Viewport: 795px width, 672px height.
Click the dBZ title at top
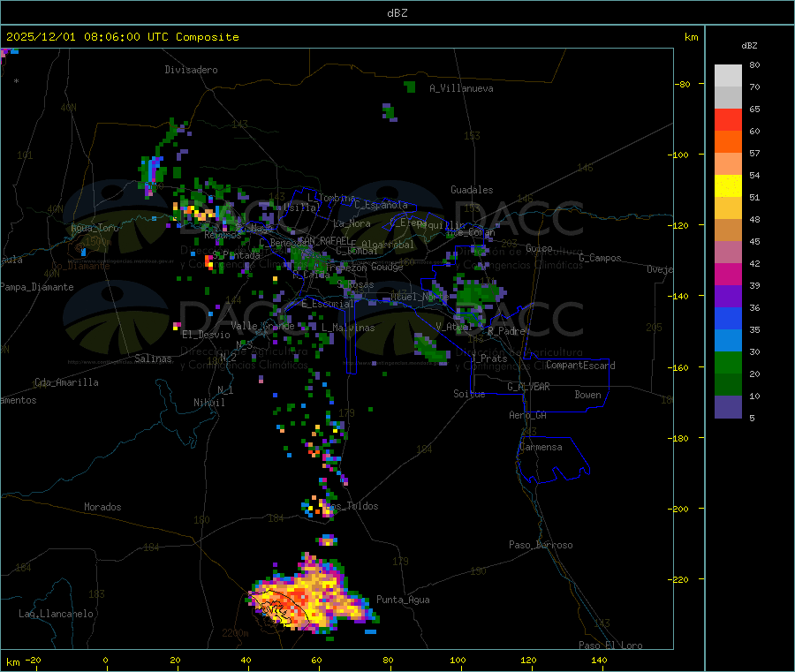click(x=397, y=13)
